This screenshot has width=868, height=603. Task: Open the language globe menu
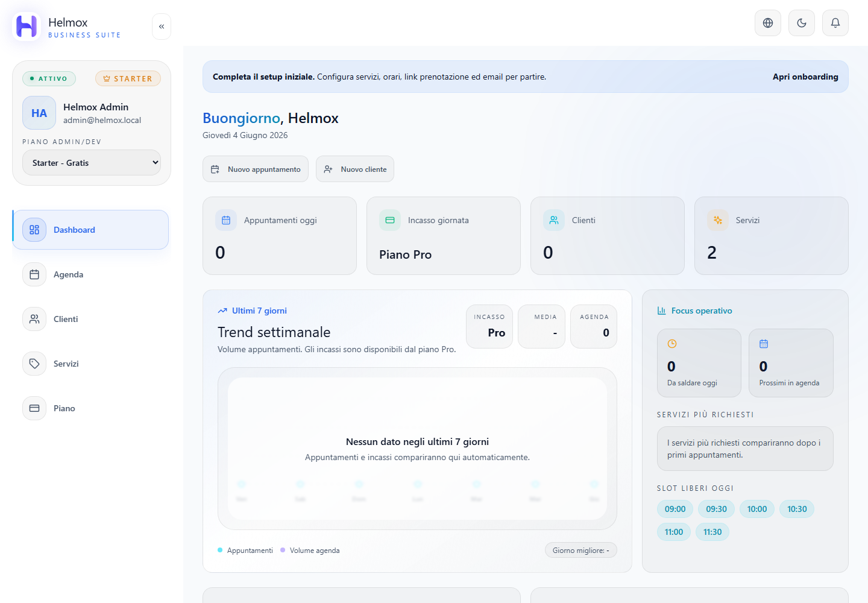coord(768,23)
